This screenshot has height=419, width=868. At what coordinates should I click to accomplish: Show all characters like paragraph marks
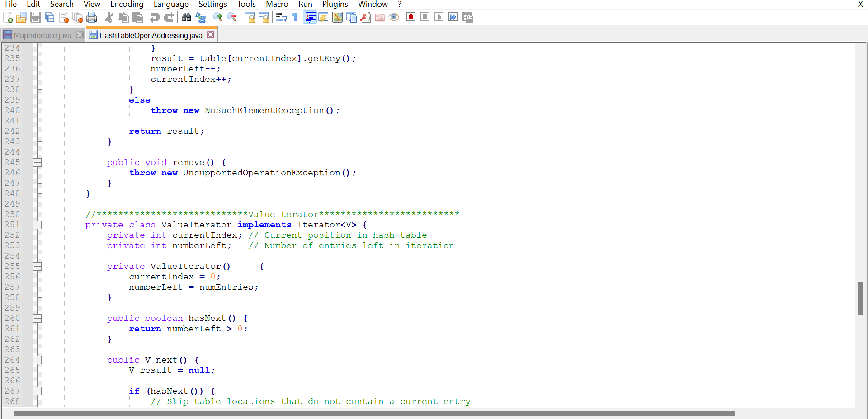(294, 17)
